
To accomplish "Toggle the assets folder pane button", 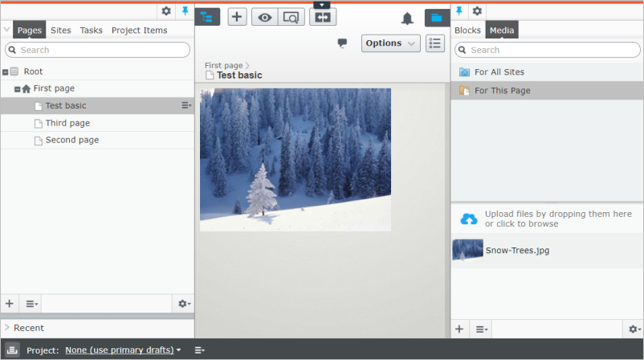I will click(437, 17).
